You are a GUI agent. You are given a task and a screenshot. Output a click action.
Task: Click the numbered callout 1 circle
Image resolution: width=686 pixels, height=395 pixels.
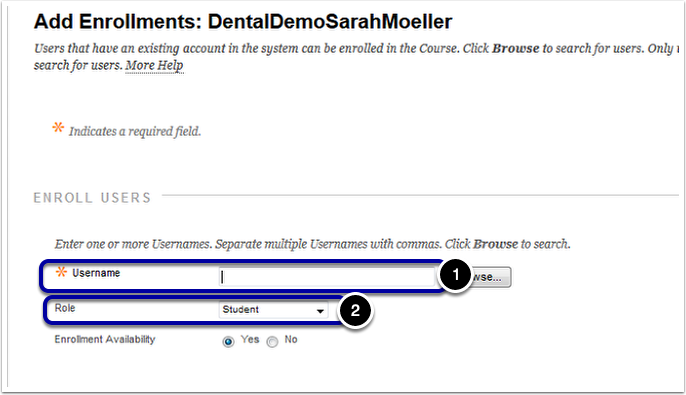(455, 275)
